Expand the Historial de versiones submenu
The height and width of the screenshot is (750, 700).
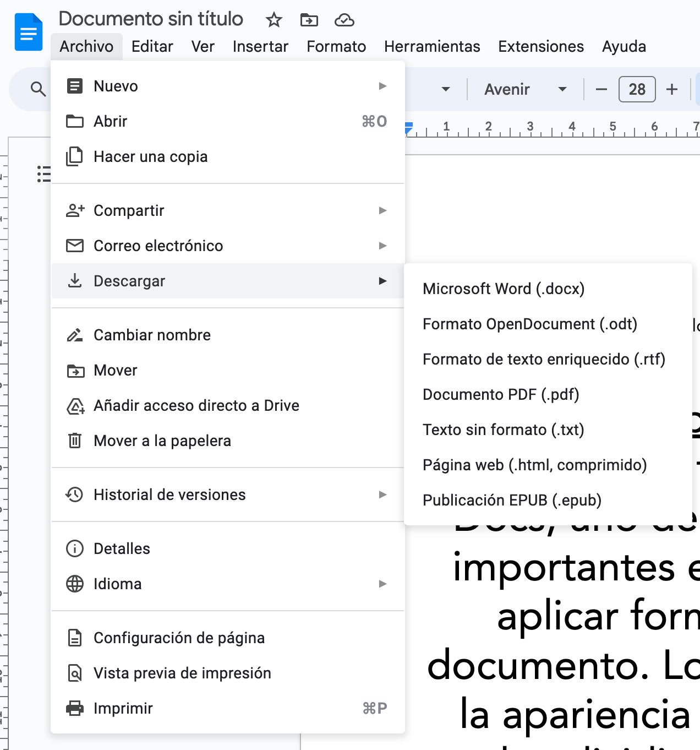pyautogui.click(x=382, y=494)
